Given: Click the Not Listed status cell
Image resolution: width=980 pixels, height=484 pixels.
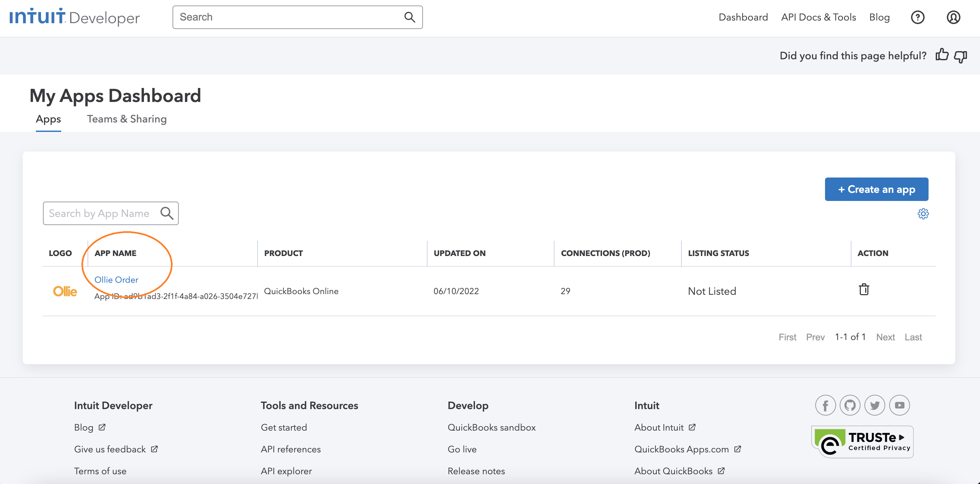Looking at the screenshot, I should [712, 291].
